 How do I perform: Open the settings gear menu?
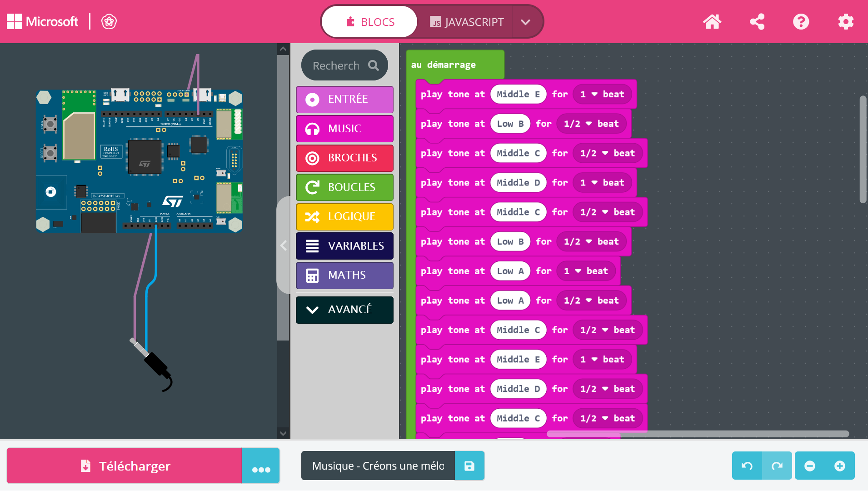[846, 21]
